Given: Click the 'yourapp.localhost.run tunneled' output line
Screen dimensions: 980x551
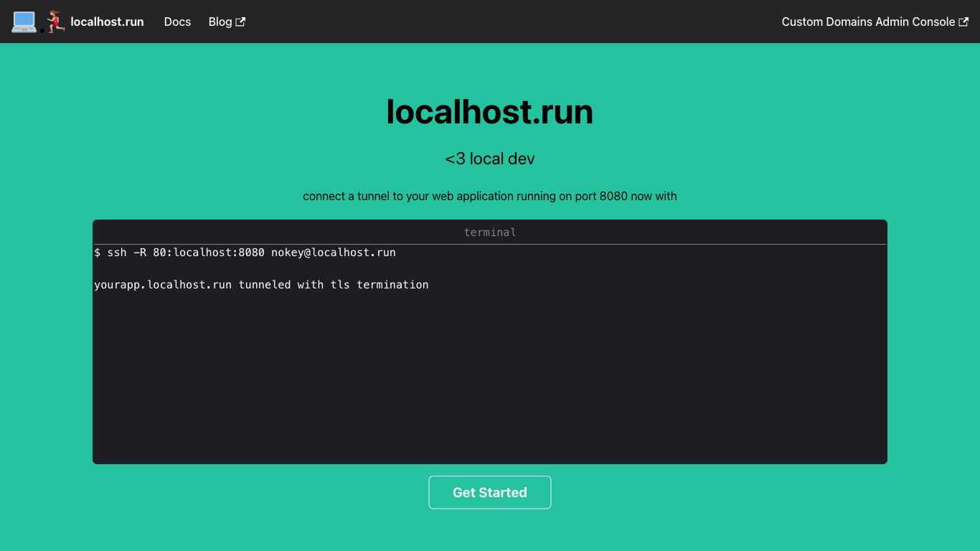Looking at the screenshot, I should [261, 285].
